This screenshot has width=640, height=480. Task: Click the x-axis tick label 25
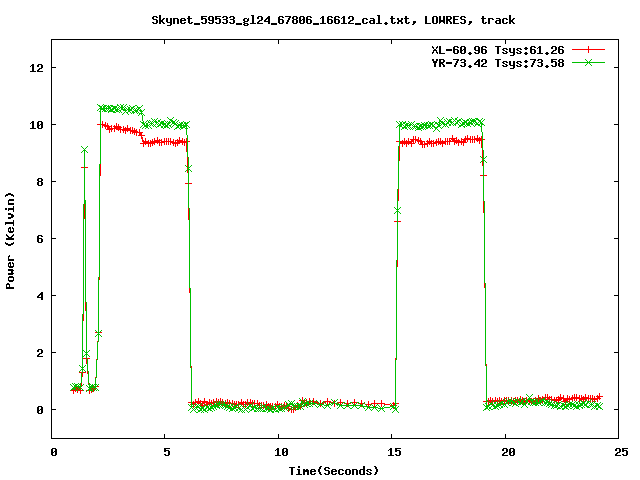pos(621,452)
